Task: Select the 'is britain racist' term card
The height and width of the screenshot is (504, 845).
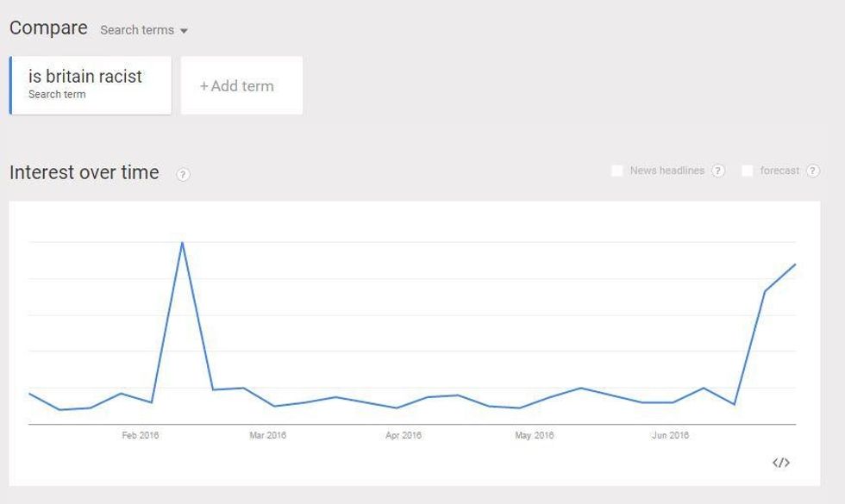Action: tap(91, 84)
